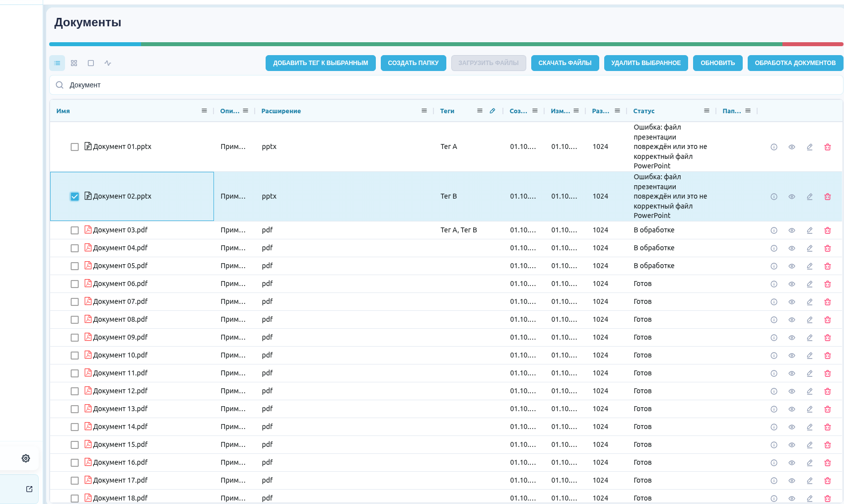
Task: Click pencil icon in Теги column header
Action: [x=492, y=111]
